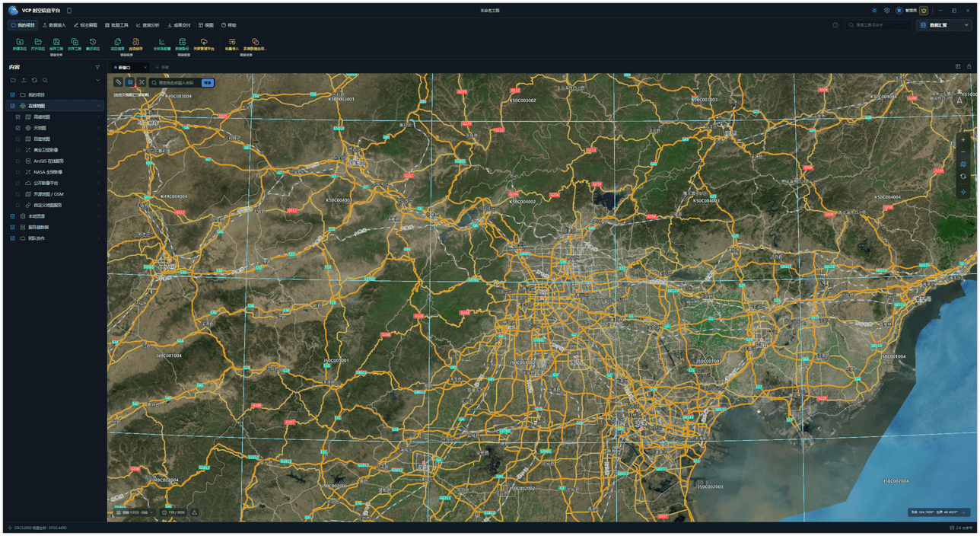The height and width of the screenshot is (536, 980).
Task: Open the 标注编辑 menu
Action: (x=85, y=25)
